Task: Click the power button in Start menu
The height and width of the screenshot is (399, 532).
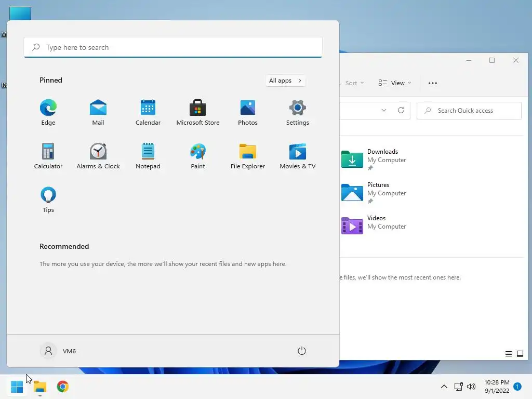Action: pyautogui.click(x=302, y=351)
